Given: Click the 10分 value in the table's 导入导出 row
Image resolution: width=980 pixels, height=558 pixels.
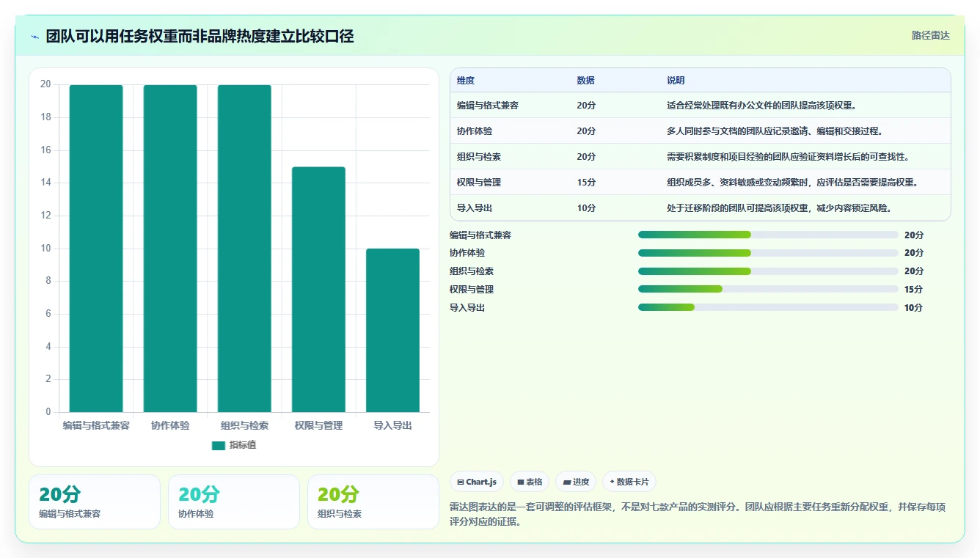Looking at the screenshot, I should [x=586, y=208].
